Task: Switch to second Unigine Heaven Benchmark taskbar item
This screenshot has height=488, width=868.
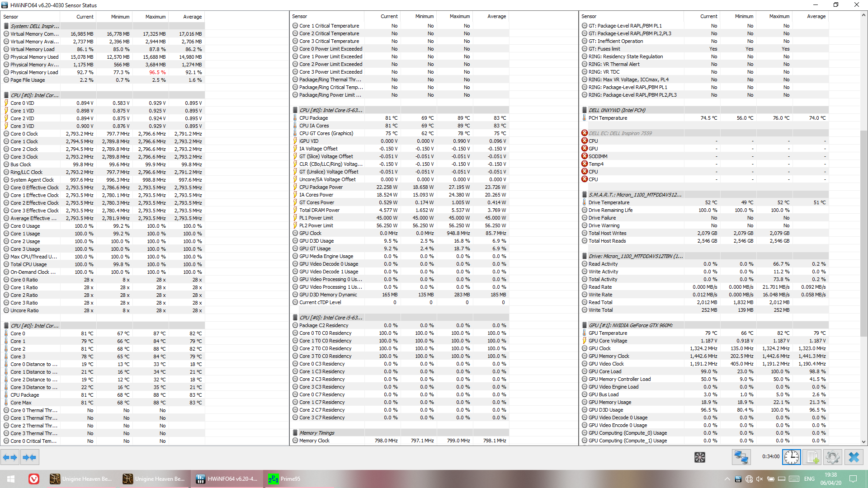Action: point(154,479)
